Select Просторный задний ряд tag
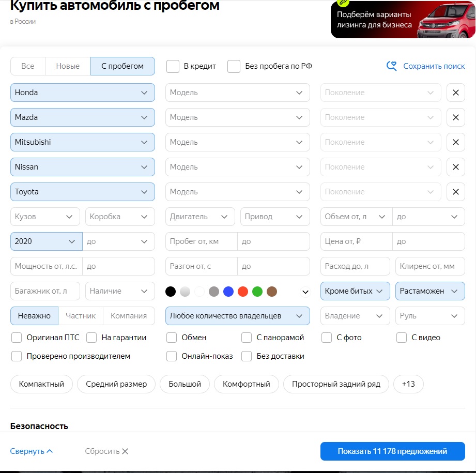Viewport: 476px width, 473px height. [336, 384]
